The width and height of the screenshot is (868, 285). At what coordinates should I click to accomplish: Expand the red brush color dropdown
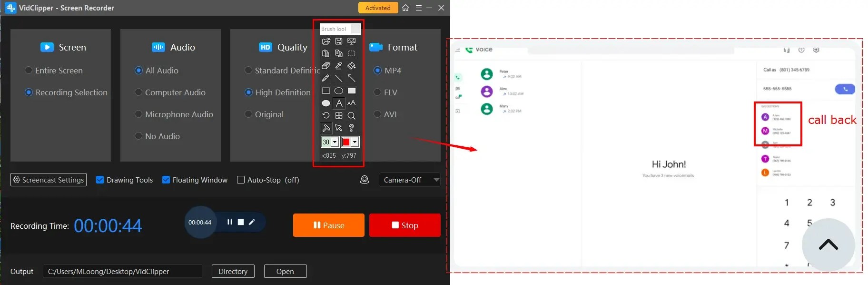point(355,142)
